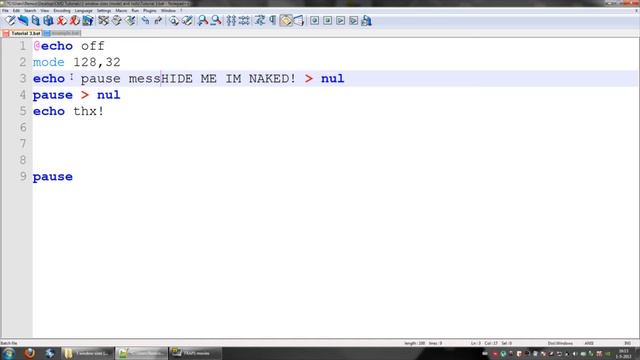Open the ? help menu
The width and height of the screenshot is (640, 360).
(181, 11)
